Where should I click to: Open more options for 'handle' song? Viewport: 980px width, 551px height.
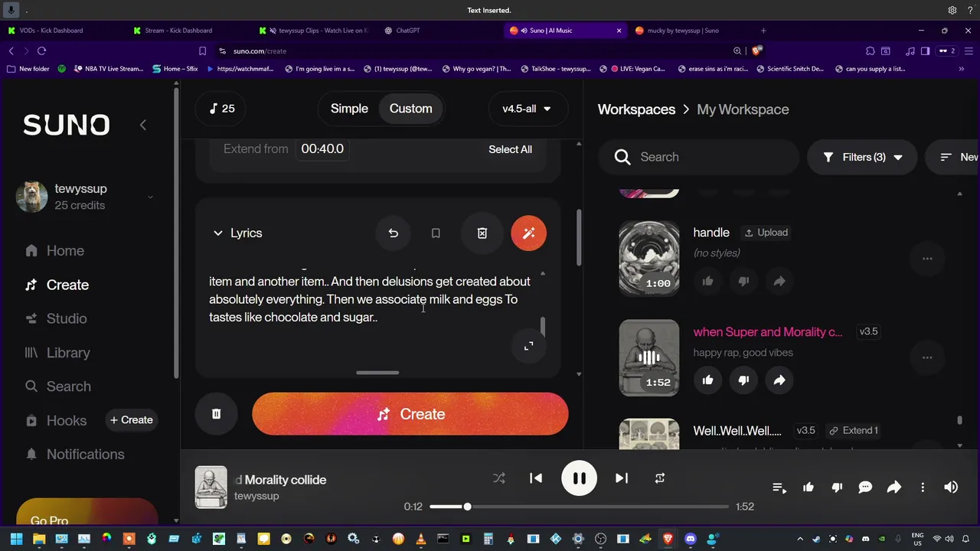pyautogui.click(x=927, y=259)
